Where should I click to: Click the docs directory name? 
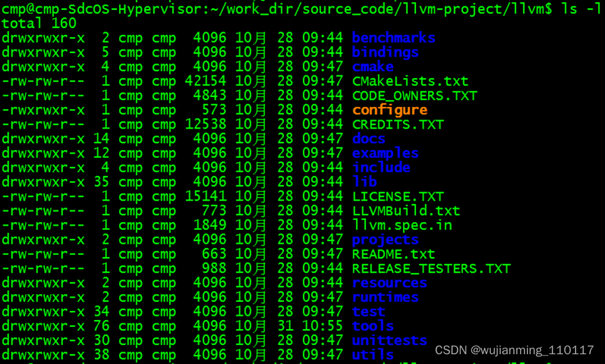coord(369,139)
